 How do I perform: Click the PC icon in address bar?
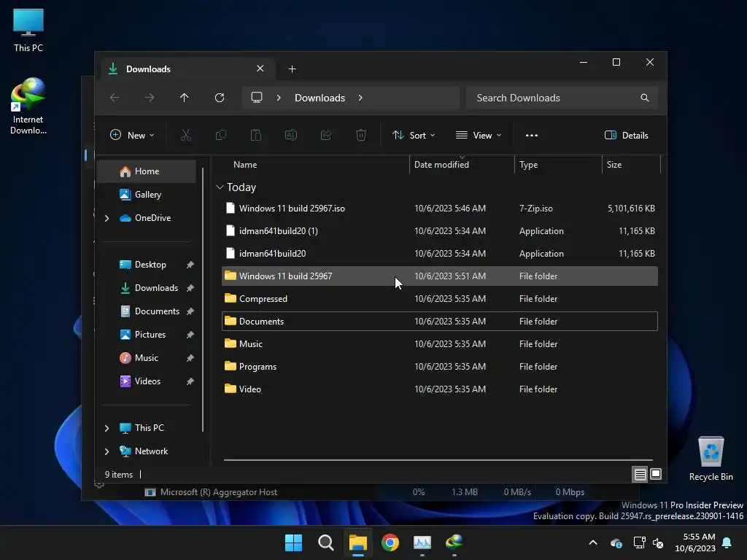(x=257, y=97)
